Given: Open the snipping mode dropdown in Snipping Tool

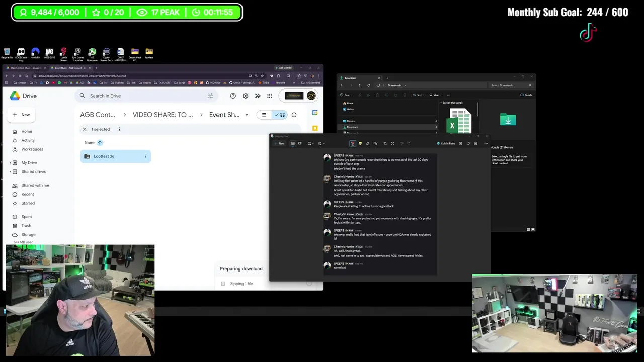Looking at the screenshot, I should 310,143.
